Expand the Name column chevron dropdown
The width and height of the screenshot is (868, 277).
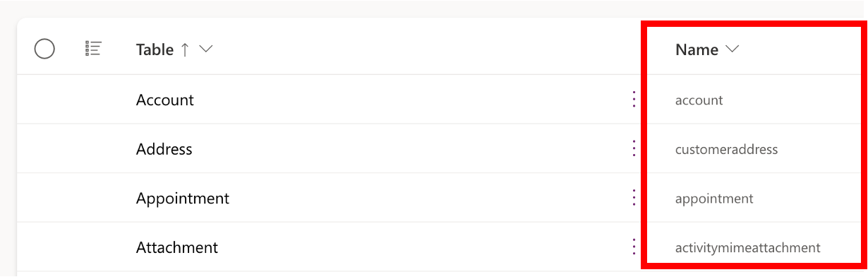(x=732, y=49)
